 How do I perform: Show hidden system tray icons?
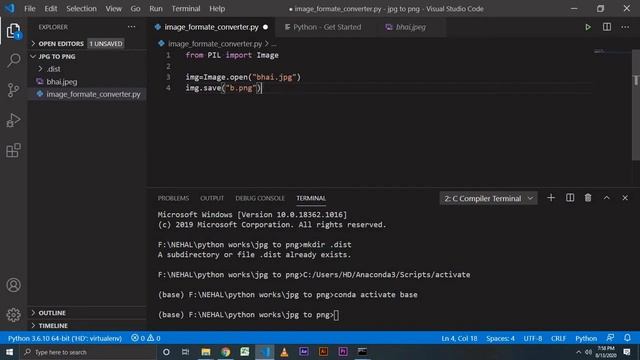coord(578,352)
